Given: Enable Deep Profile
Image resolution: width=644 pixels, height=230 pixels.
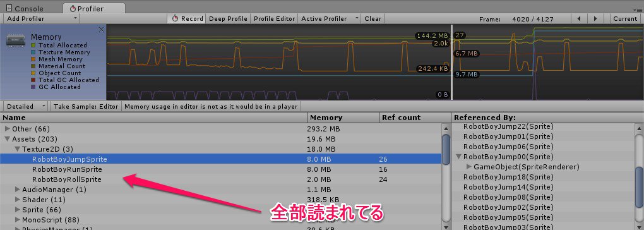Looking at the screenshot, I should (228, 18).
